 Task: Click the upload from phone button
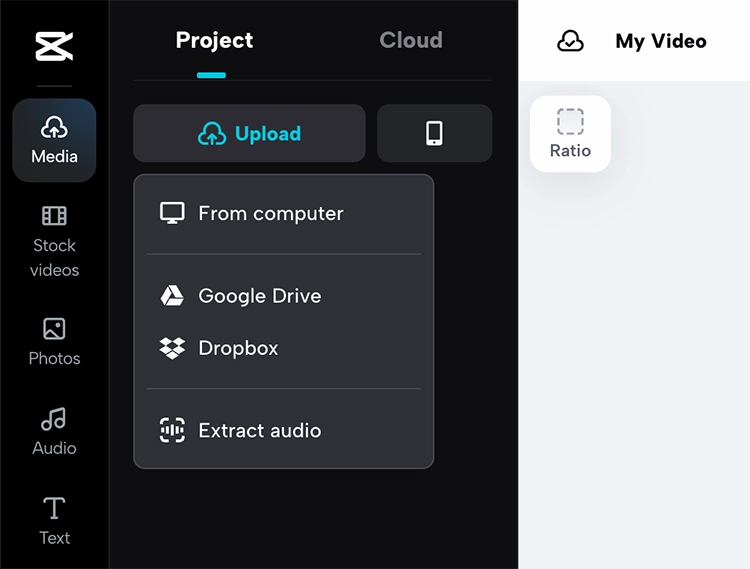[434, 133]
